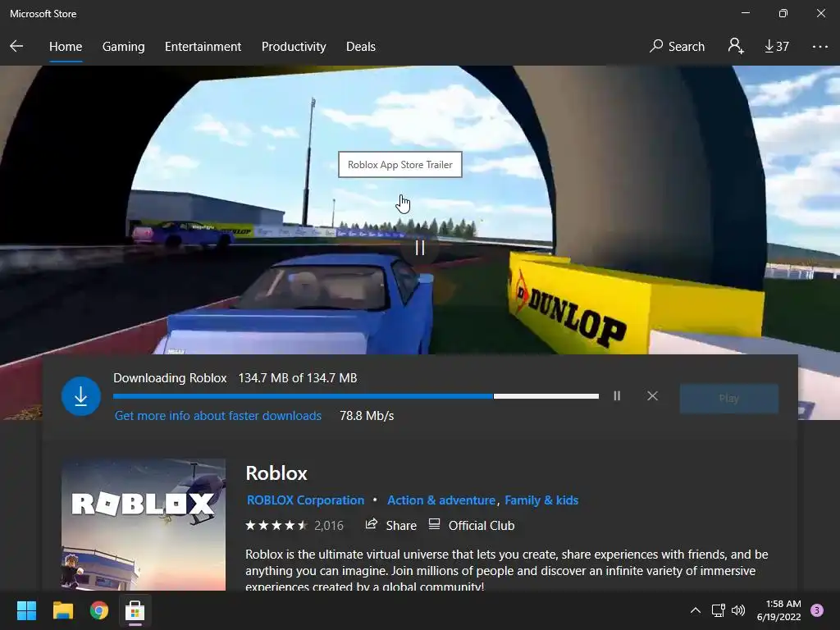Open the notification badge showing 3

pyautogui.click(x=817, y=610)
